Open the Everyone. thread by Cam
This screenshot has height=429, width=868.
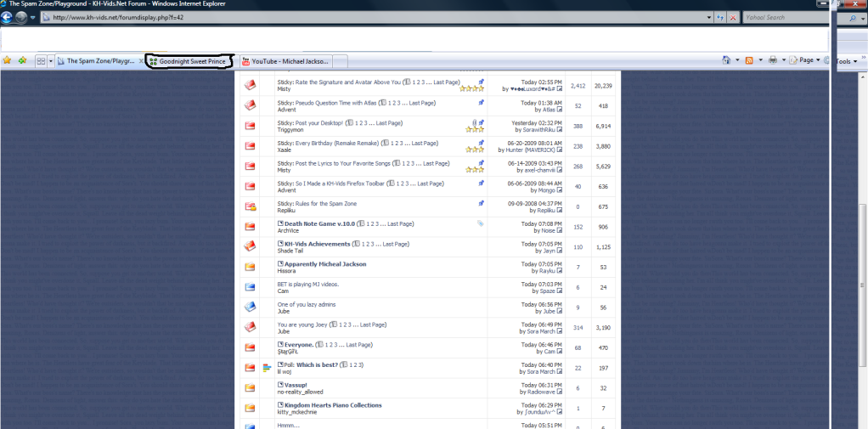[299, 345]
